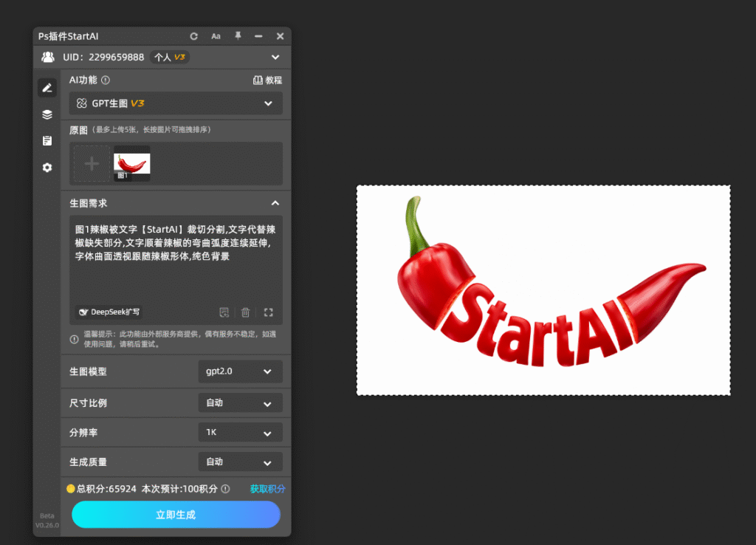The height and width of the screenshot is (545, 756).
Task: Select the pencil edit sidebar tab
Action: [x=47, y=88]
